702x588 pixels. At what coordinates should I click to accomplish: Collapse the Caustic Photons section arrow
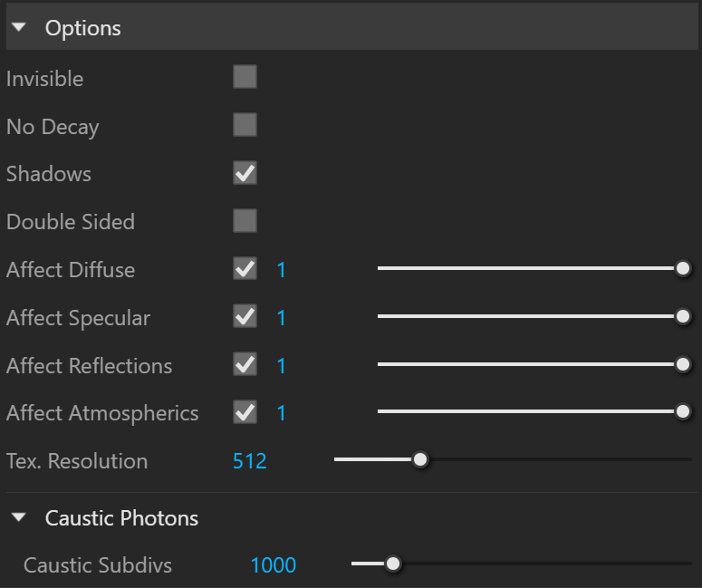pyautogui.click(x=19, y=517)
